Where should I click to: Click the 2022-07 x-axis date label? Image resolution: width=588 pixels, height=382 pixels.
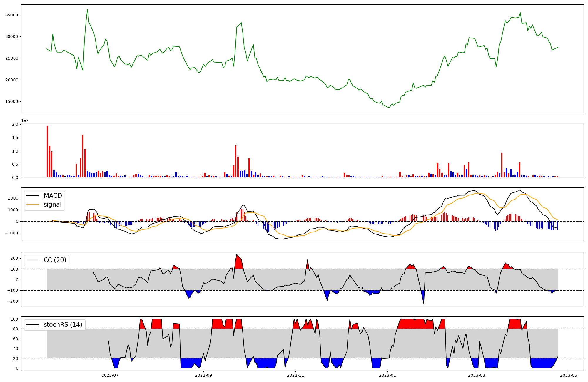pos(110,375)
